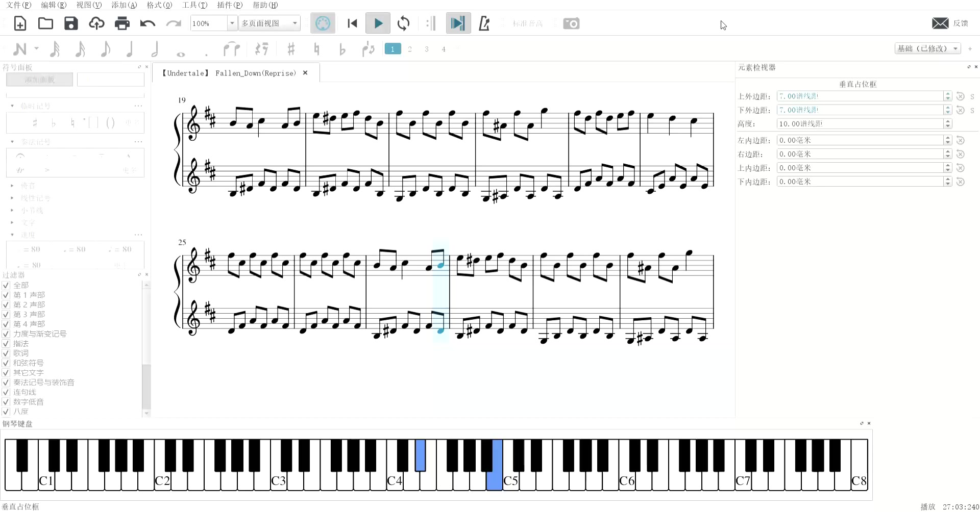Redo the last action
The width and height of the screenshot is (980, 512).
coord(174,23)
